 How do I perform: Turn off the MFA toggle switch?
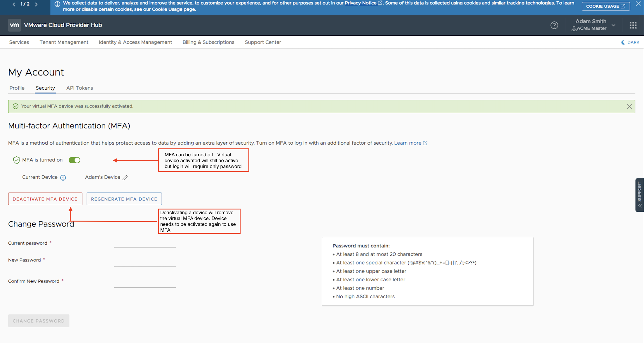(x=74, y=160)
